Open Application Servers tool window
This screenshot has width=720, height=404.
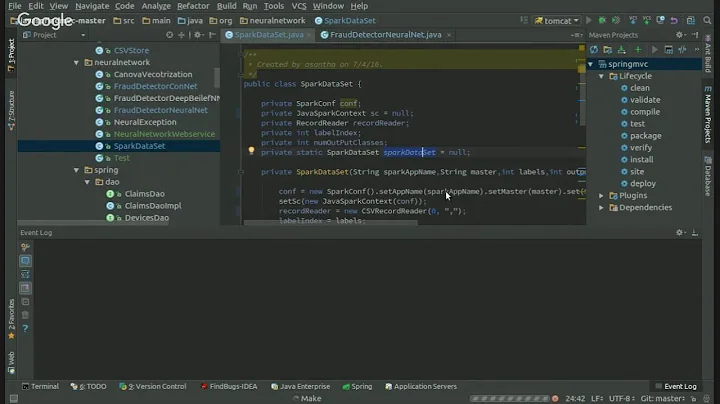[x=421, y=387]
